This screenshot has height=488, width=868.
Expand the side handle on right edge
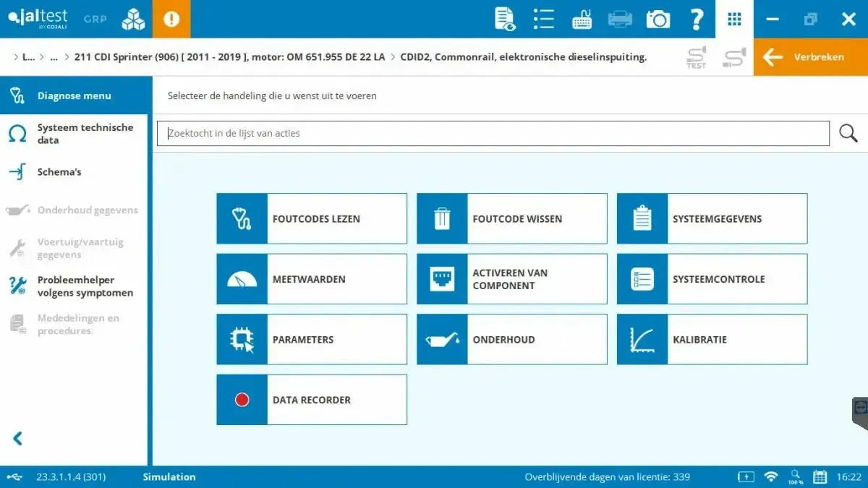(860, 408)
